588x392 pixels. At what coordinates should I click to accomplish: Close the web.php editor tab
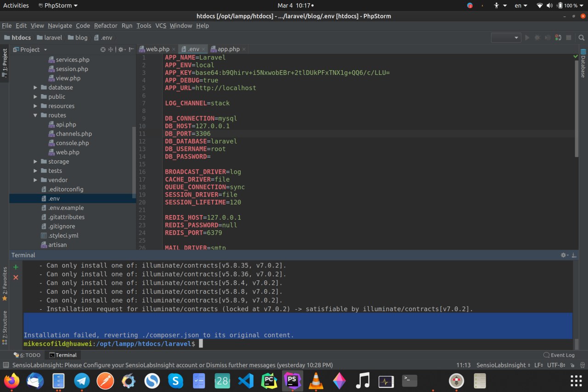point(174,49)
